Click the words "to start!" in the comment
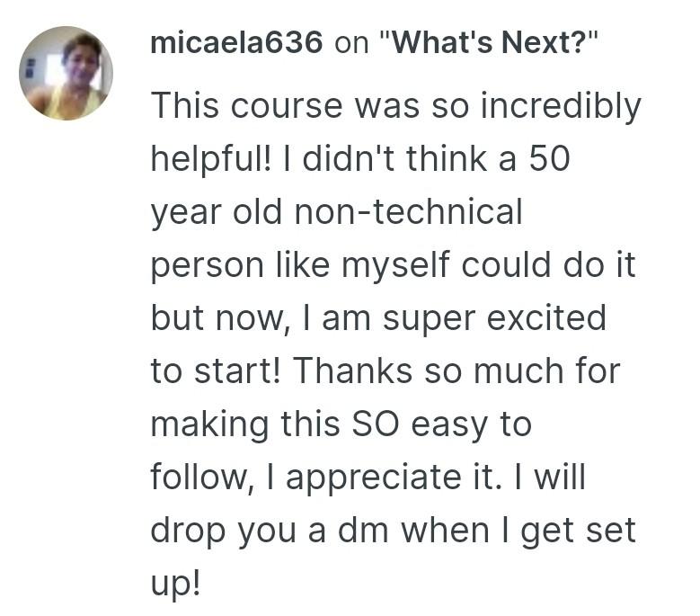The width and height of the screenshot is (700, 616). pos(216,370)
